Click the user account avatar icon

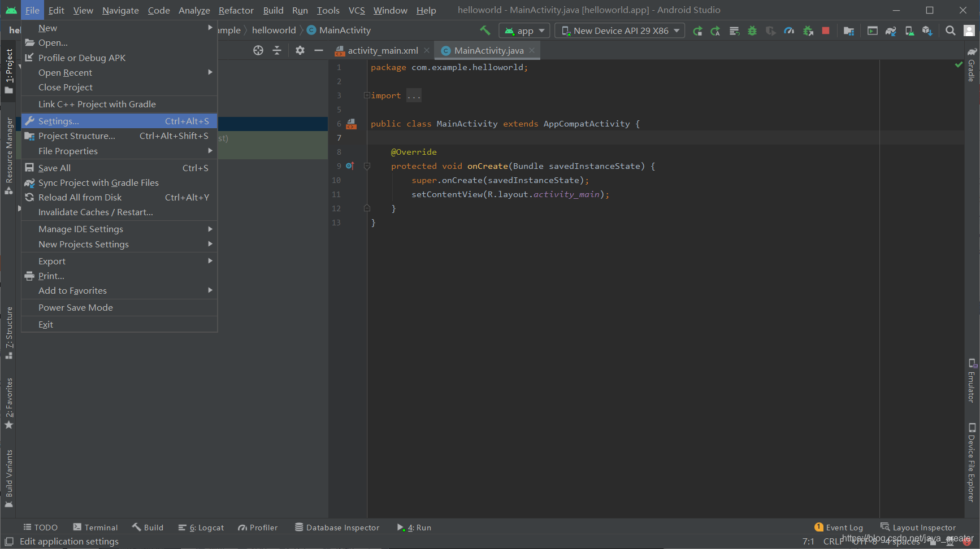(969, 30)
